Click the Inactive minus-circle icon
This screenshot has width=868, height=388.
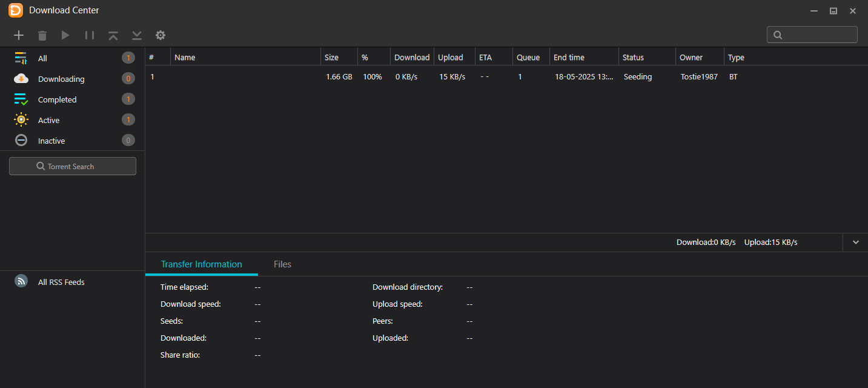[x=21, y=141]
